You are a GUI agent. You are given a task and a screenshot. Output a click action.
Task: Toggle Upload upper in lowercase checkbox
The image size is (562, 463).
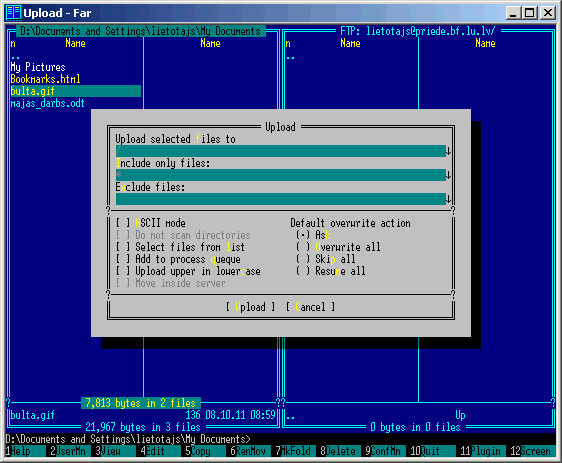(123, 271)
